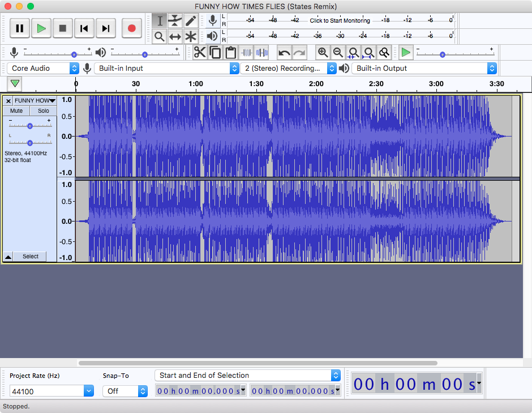Open Start and End of Selection menu
This screenshot has height=413, width=532.
point(248,375)
